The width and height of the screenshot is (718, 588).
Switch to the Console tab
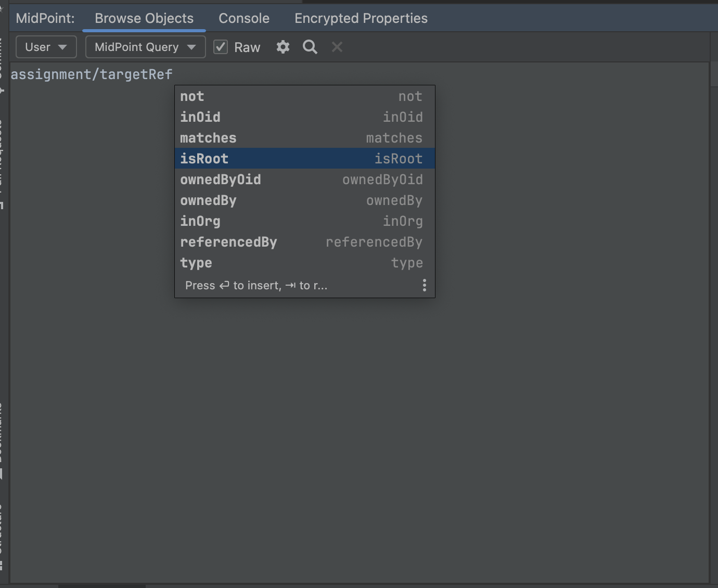[243, 18]
